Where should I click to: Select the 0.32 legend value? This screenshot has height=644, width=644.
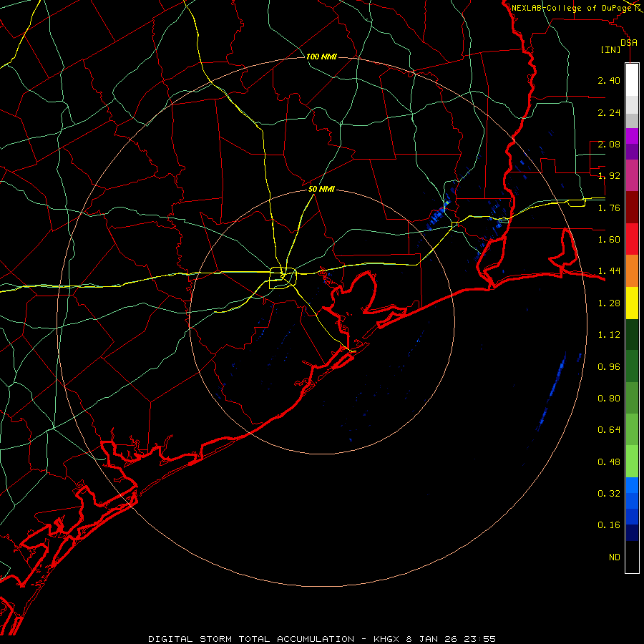[x=609, y=494]
